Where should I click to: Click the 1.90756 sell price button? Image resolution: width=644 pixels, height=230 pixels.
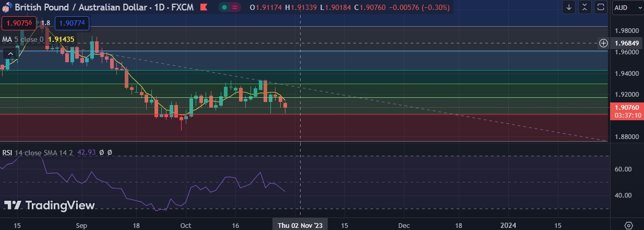tap(19, 23)
